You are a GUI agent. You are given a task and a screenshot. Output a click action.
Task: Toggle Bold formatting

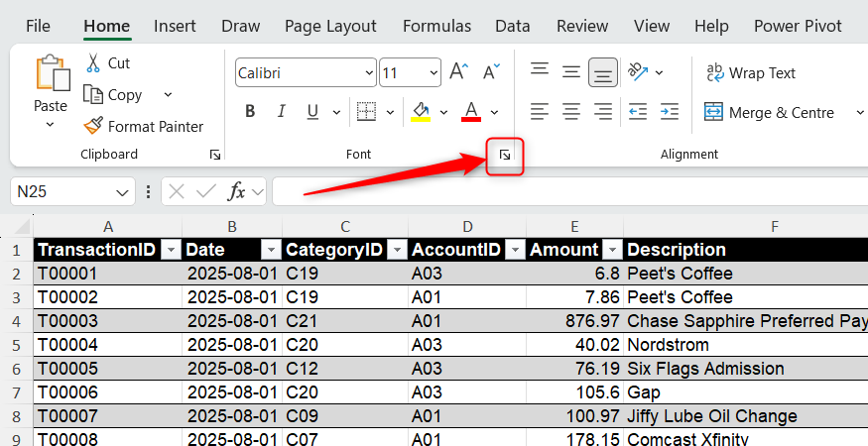[x=250, y=112]
